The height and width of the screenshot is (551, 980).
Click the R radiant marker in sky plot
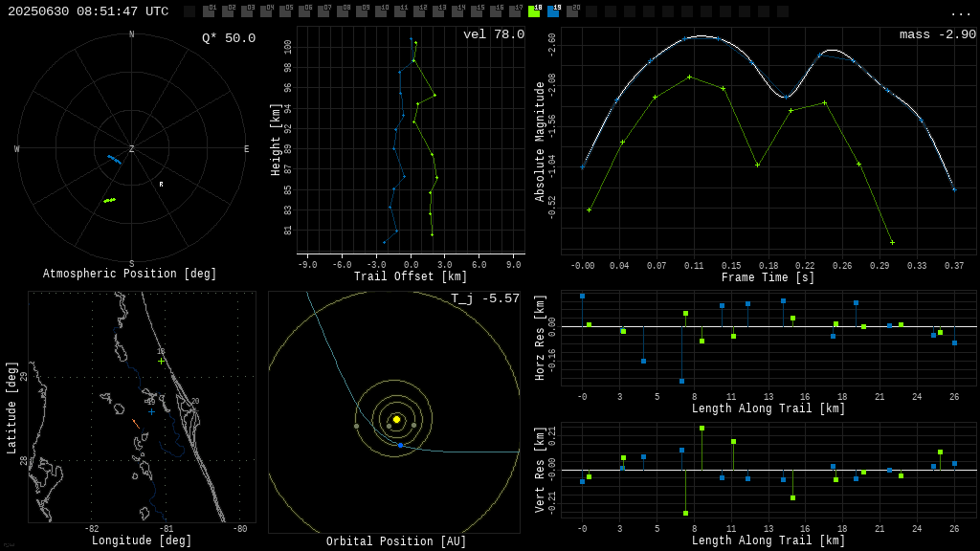point(161,184)
